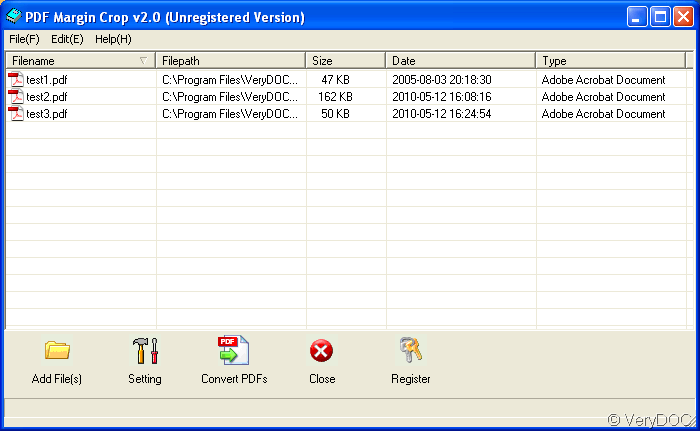Select the test3.pdf file name
The image size is (700, 431).
(x=46, y=114)
